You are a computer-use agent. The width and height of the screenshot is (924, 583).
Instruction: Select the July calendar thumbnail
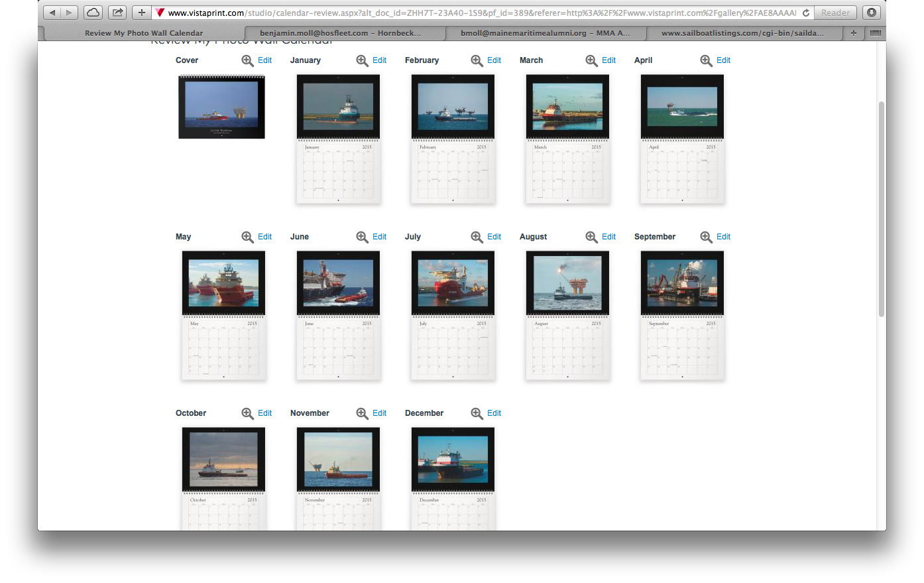pyautogui.click(x=453, y=315)
